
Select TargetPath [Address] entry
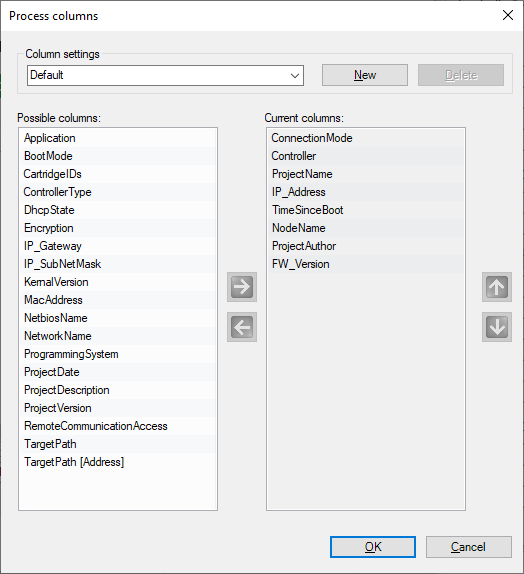click(118, 462)
